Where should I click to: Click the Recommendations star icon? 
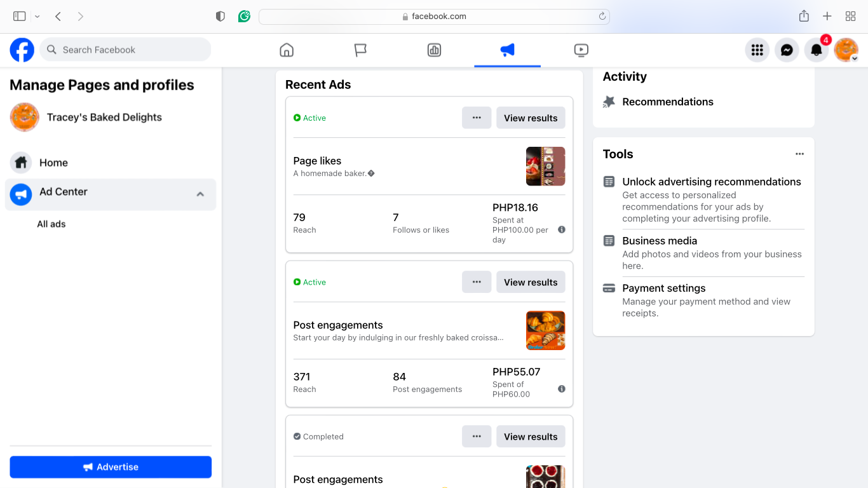tap(609, 102)
